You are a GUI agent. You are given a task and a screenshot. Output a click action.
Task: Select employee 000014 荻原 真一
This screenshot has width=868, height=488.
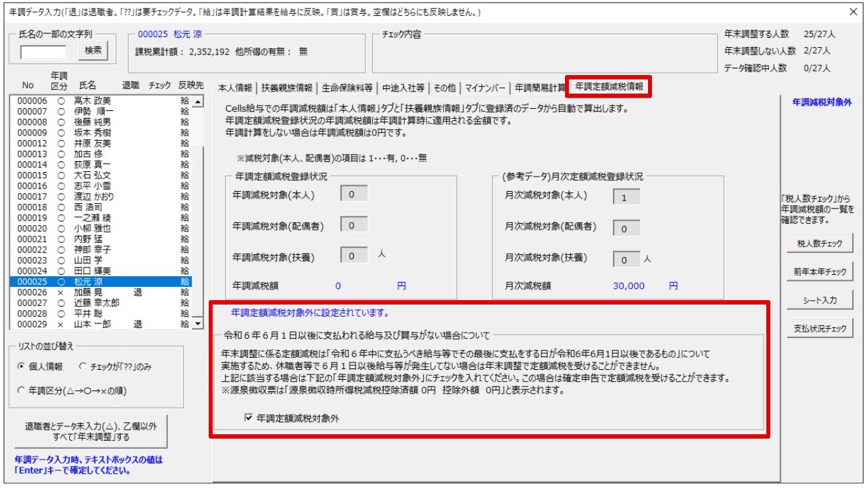(x=101, y=164)
